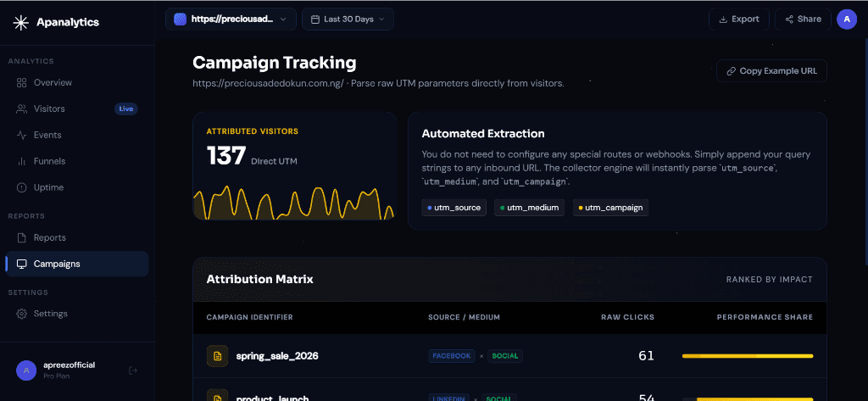Click the CAMPAIGN IDENTIFIER column header

click(250, 317)
